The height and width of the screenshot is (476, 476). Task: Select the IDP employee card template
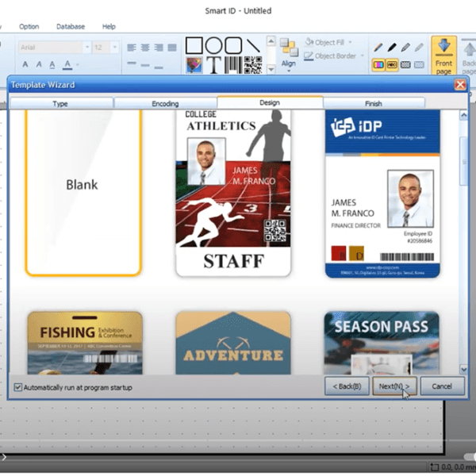pyautogui.click(x=382, y=194)
